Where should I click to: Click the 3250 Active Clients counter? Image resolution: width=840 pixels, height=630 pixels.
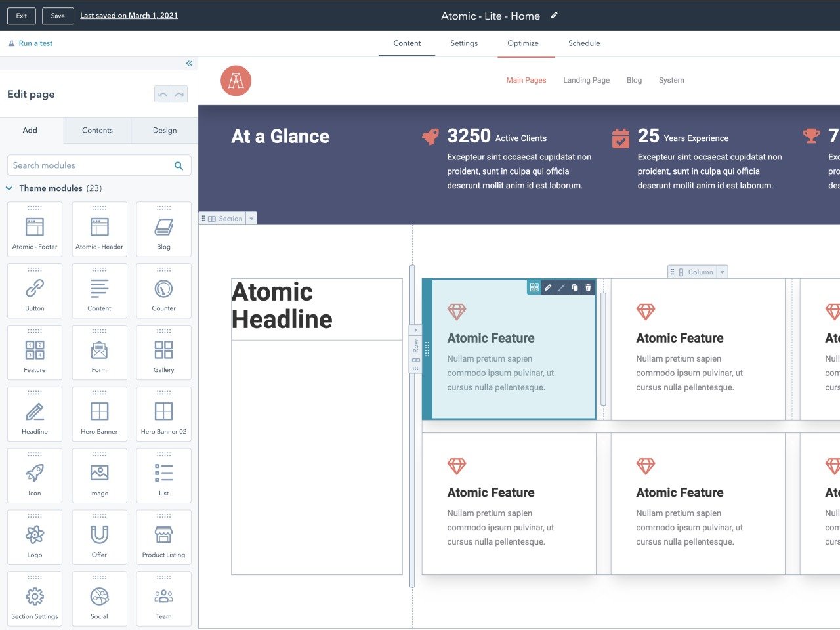(x=497, y=136)
